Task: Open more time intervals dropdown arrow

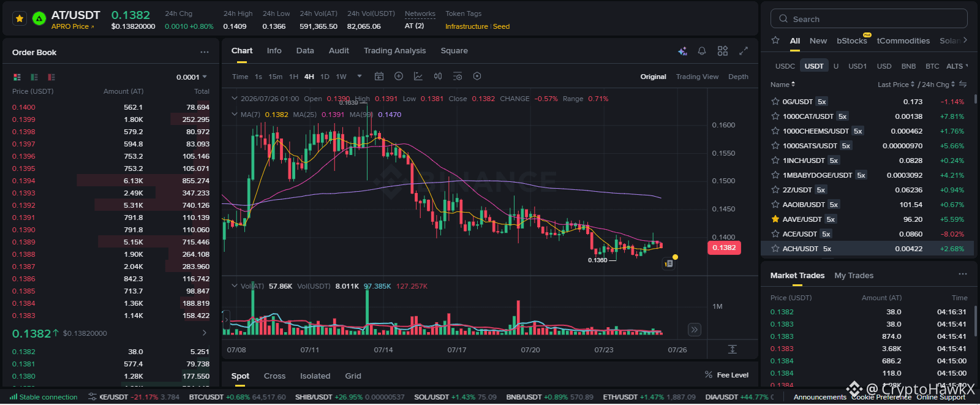Action: click(360, 77)
